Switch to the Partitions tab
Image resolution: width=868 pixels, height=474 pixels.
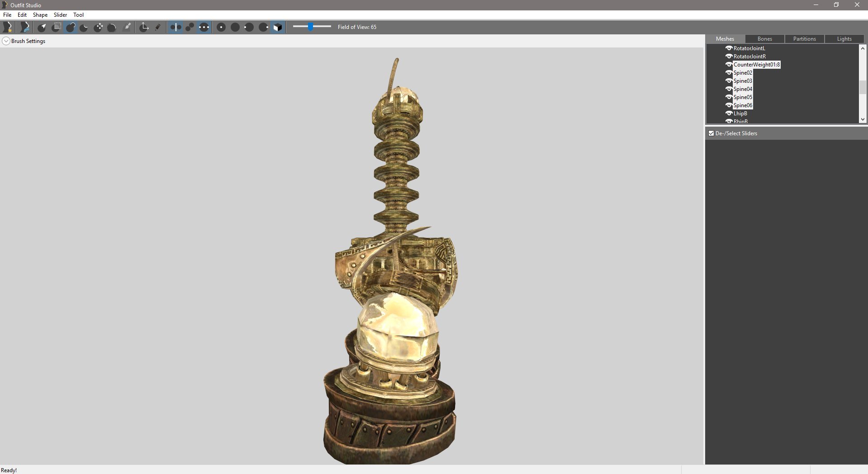point(805,39)
